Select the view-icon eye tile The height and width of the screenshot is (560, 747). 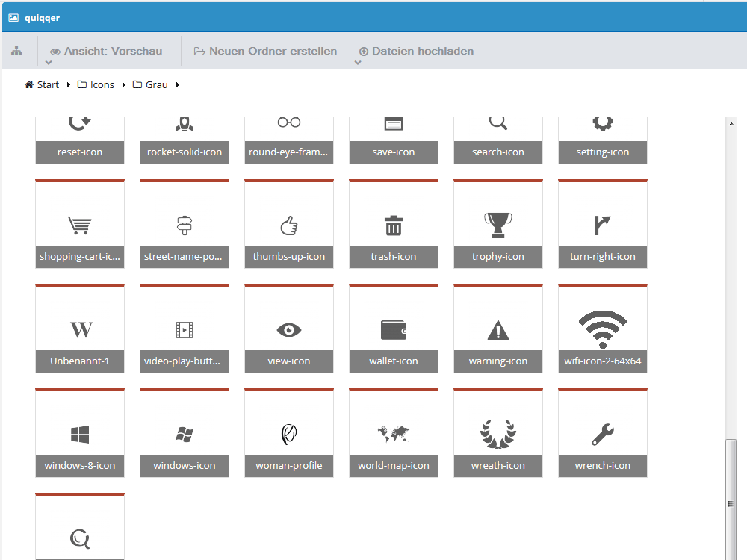(x=289, y=329)
